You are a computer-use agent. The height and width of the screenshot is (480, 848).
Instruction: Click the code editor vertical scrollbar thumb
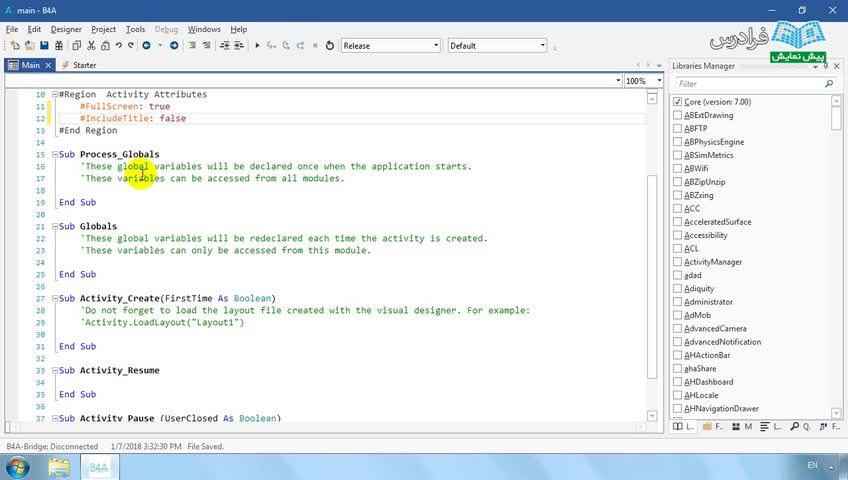pyautogui.click(x=652, y=276)
